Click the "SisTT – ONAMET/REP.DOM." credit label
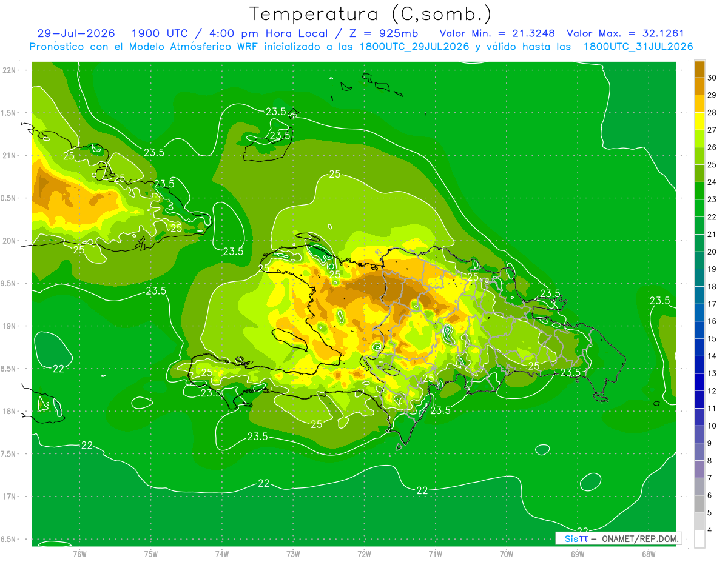Viewport: 728px width, 562px height. (619, 538)
